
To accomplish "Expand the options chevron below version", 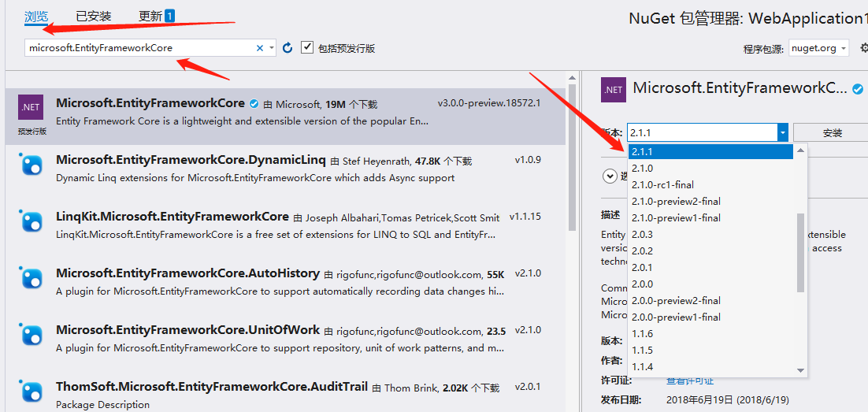I will [x=610, y=176].
